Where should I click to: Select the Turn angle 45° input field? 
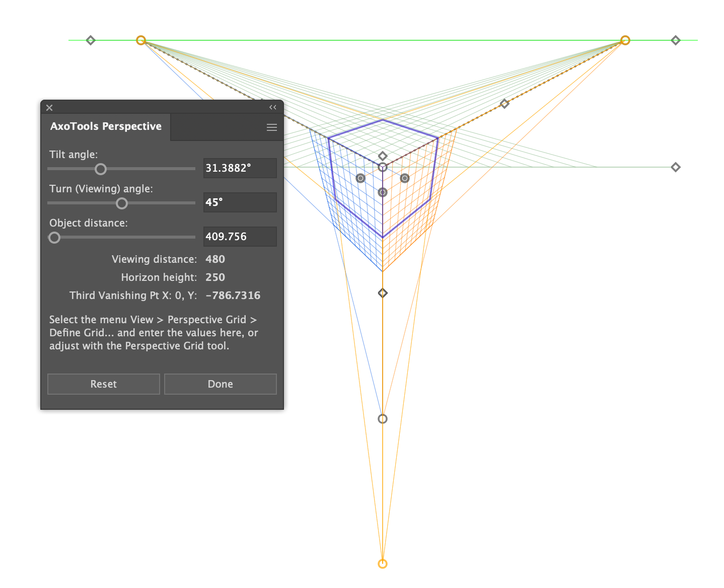click(240, 202)
